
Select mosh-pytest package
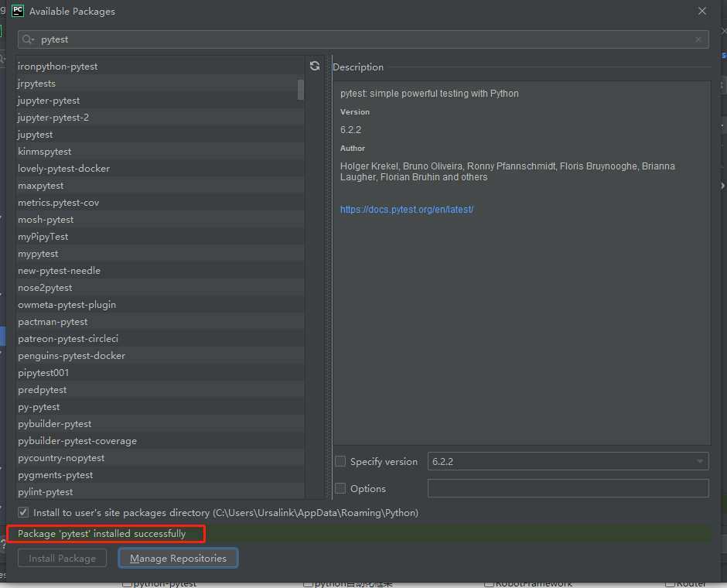pos(160,220)
